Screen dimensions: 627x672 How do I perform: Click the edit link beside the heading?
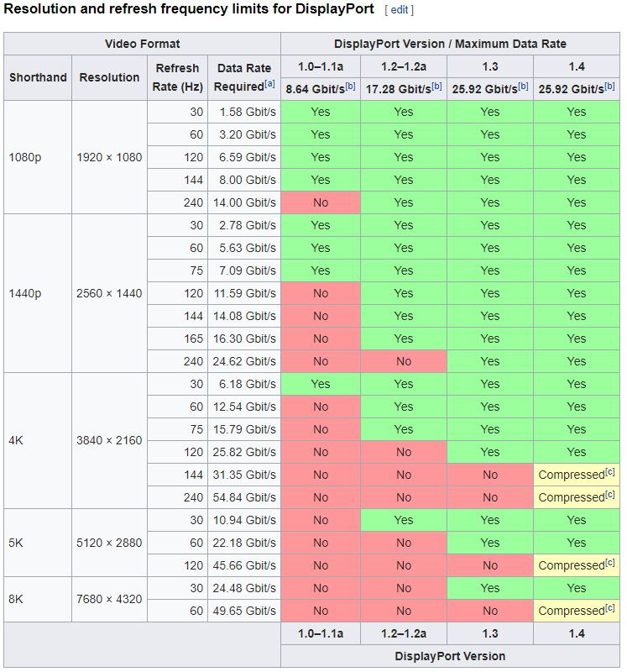point(400,9)
